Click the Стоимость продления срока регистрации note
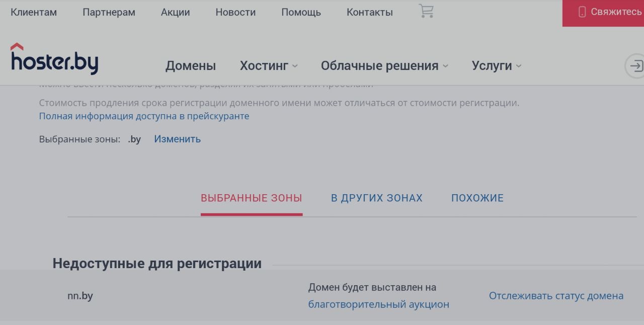 pos(279,103)
